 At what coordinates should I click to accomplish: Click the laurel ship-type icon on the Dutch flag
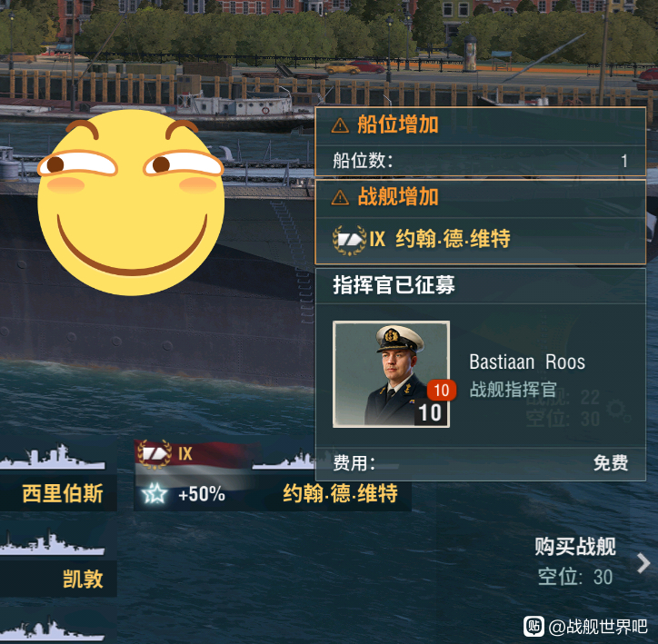(x=154, y=454)
